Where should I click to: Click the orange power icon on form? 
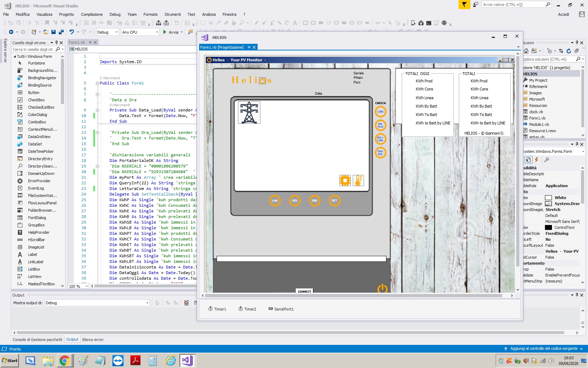(x=382, y=288)
